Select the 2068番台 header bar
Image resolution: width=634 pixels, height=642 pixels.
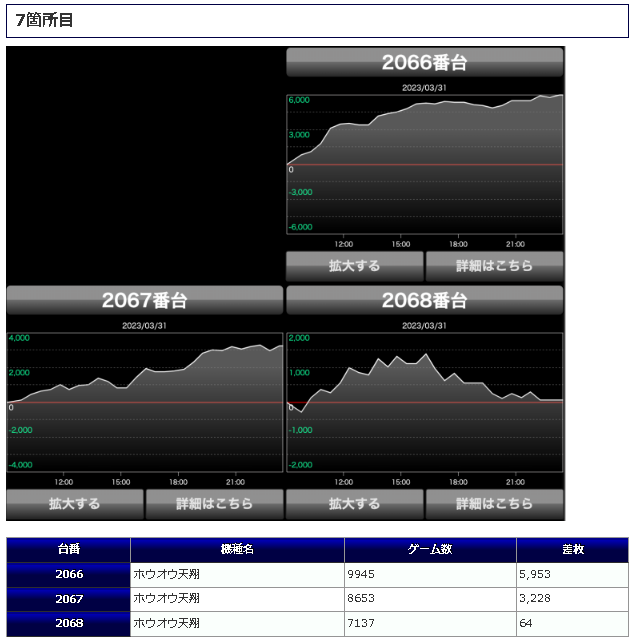[425, 300]
